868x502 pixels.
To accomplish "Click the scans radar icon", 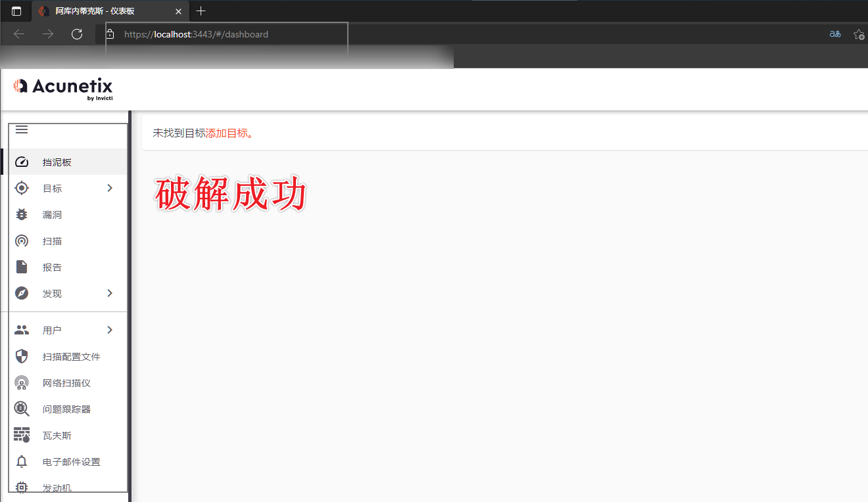I will 22,241.
